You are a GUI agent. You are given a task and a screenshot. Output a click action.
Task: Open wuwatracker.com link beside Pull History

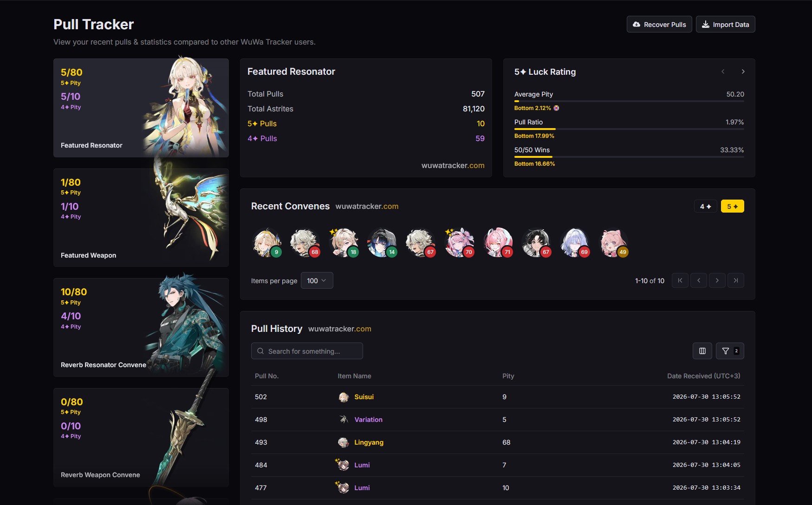pos(339,329)
